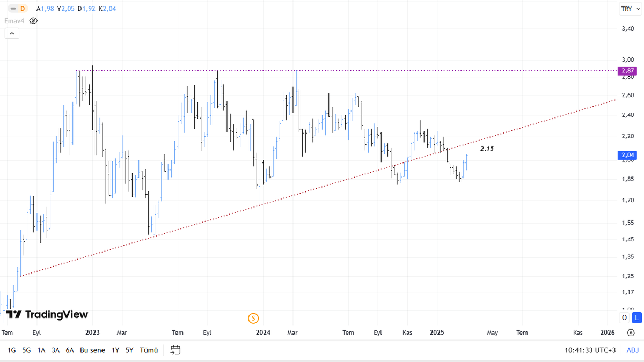Click the high value Y2,05
This screenshot has width=644, height=362.
tap(66, 9)
